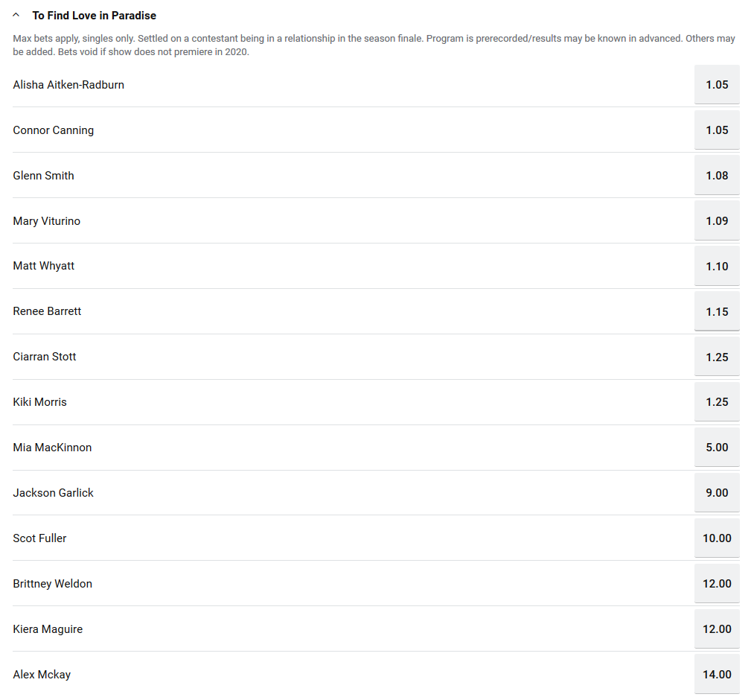Click the 1.25 odds for Kiki Morris
751x700 pixels.
click(716, 402)
